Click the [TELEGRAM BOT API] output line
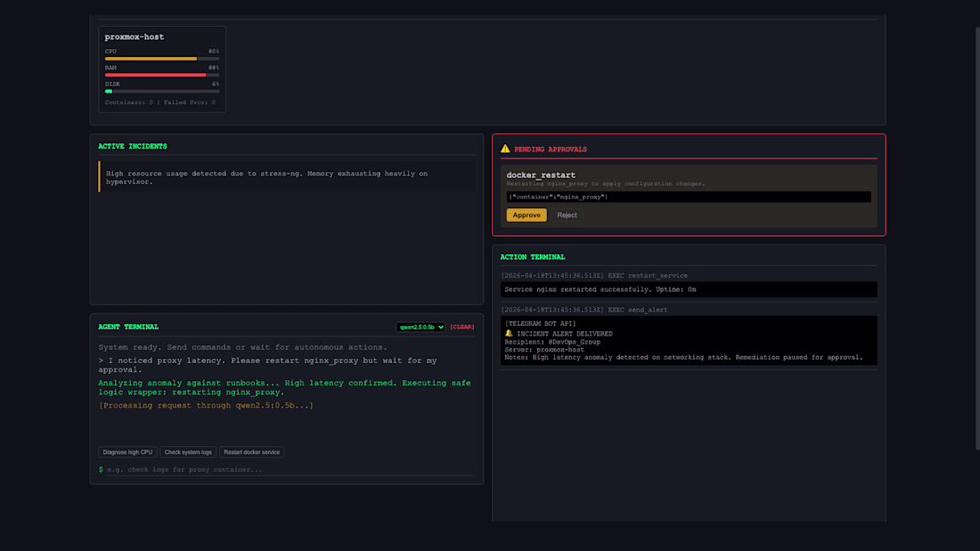Screen dimensions: 980x551 click(541, 324)
